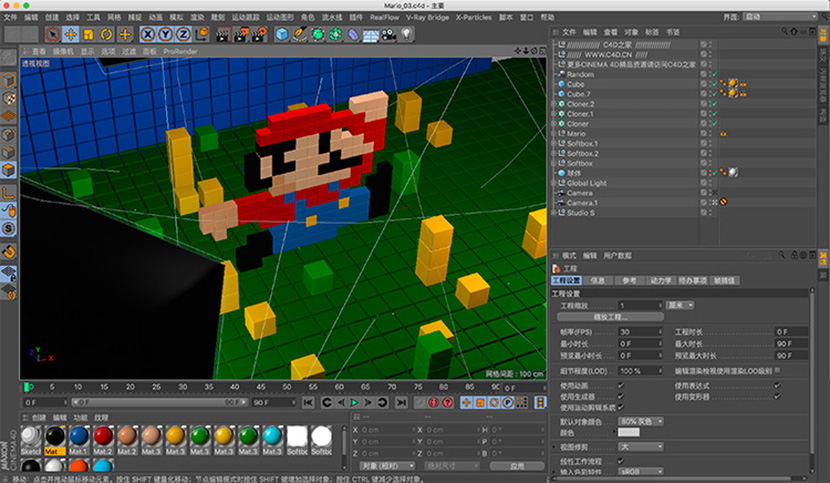Open the 对象(相对) coordinate dropdown
Screen dimensions: 830x483
(387, 466)
